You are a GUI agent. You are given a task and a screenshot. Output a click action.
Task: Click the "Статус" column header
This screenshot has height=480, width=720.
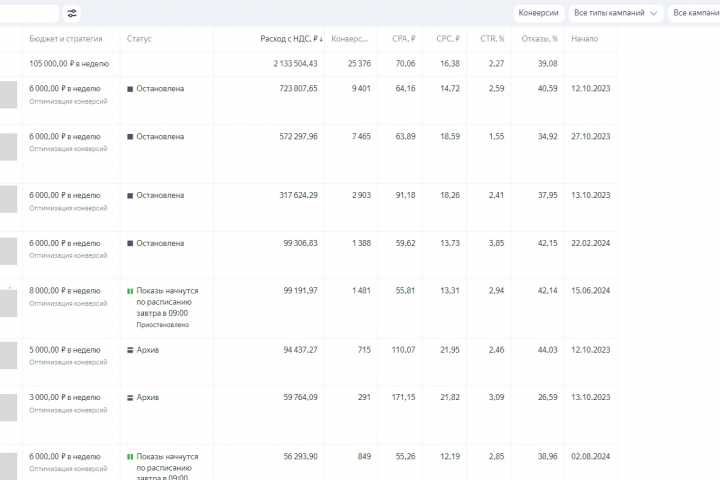click(139, 39)
